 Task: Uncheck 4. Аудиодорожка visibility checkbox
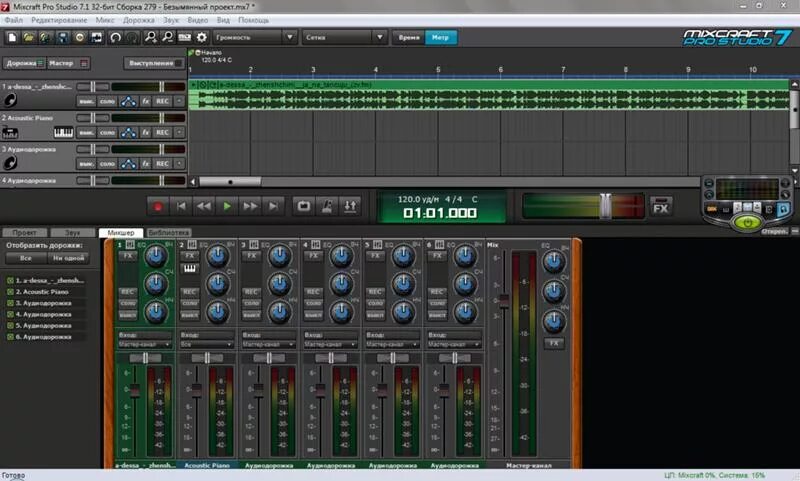10,314
